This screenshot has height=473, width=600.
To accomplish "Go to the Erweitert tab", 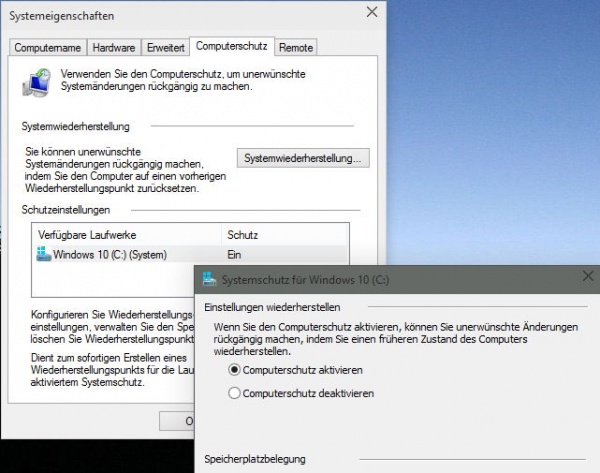I will click(x=165, y=47).
